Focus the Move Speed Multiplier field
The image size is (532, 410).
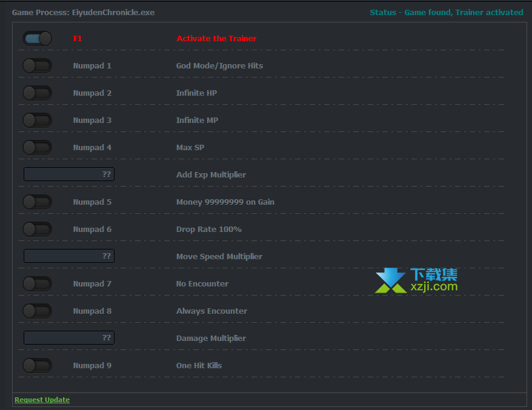pos(68,256)
